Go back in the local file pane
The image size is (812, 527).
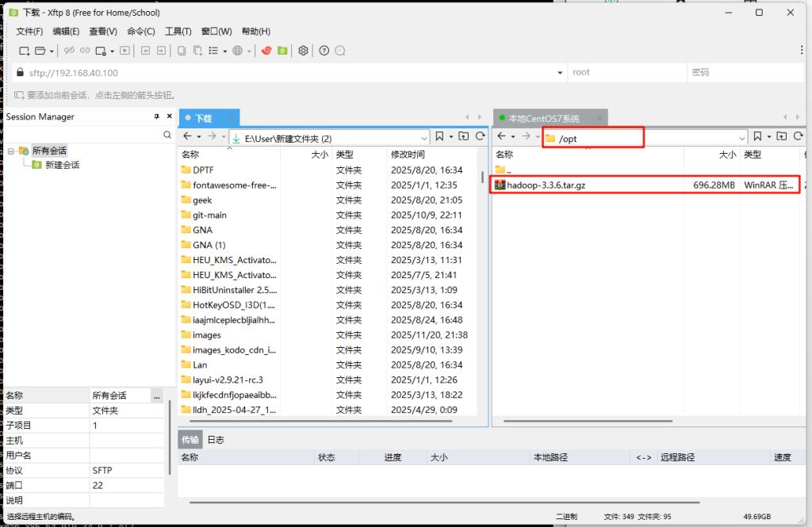click(186, 136)
